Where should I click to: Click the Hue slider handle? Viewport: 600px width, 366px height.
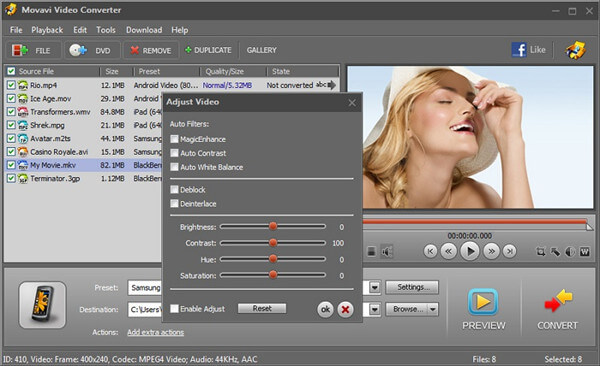273,259
